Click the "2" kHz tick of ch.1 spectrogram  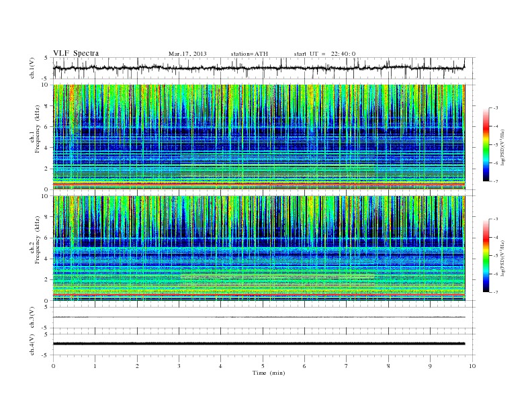[47, 169]
